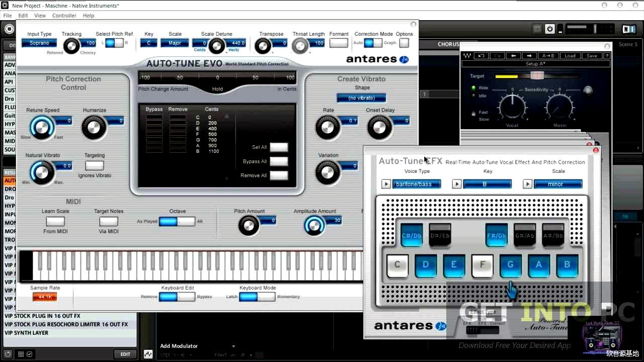Screen dimensions: 644x362
Task: Open the Controller menu
Action: click(64, 15)
